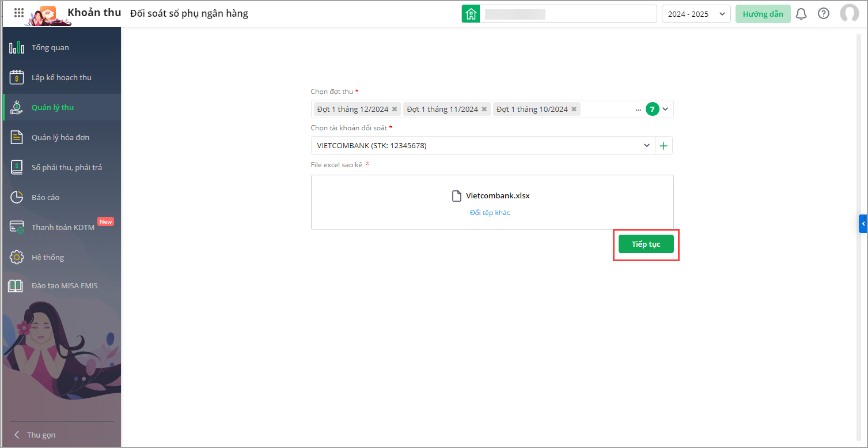Click the Tiếp tục button
This screenshot has width=868, height=448.
pos(646,244)
